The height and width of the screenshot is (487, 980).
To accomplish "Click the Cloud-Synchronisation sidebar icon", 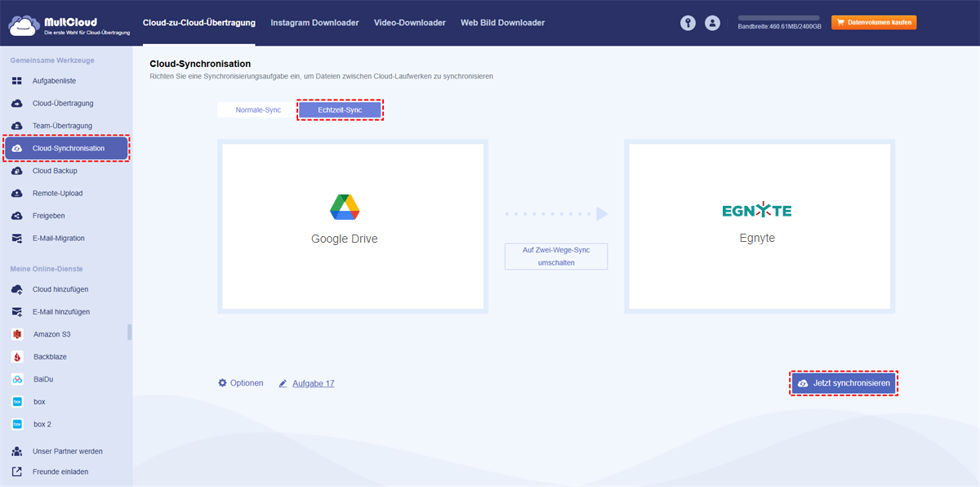I will point(17,149).
